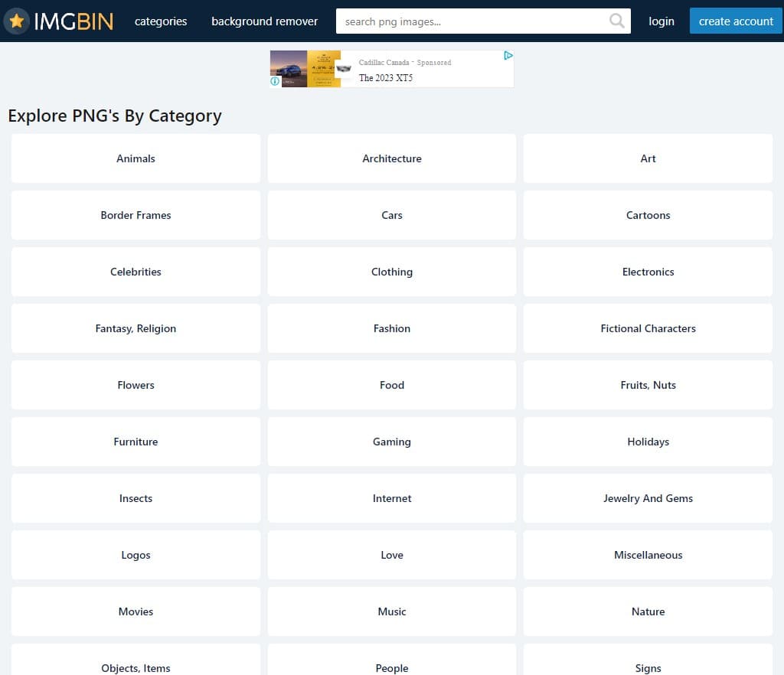Select the Cartoons category
This screenshot has height=675, width=784.
[648, 215]
